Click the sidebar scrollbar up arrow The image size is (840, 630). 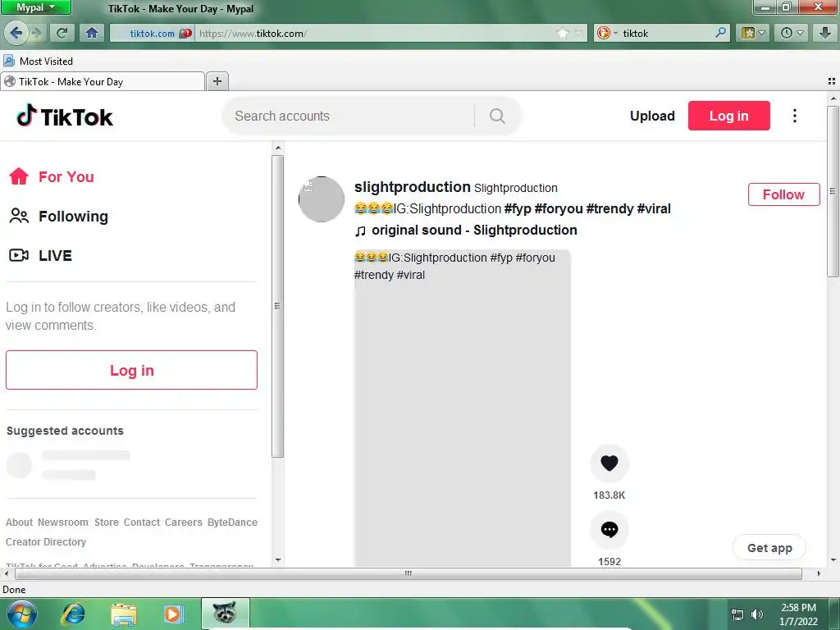tap(277, 148)
